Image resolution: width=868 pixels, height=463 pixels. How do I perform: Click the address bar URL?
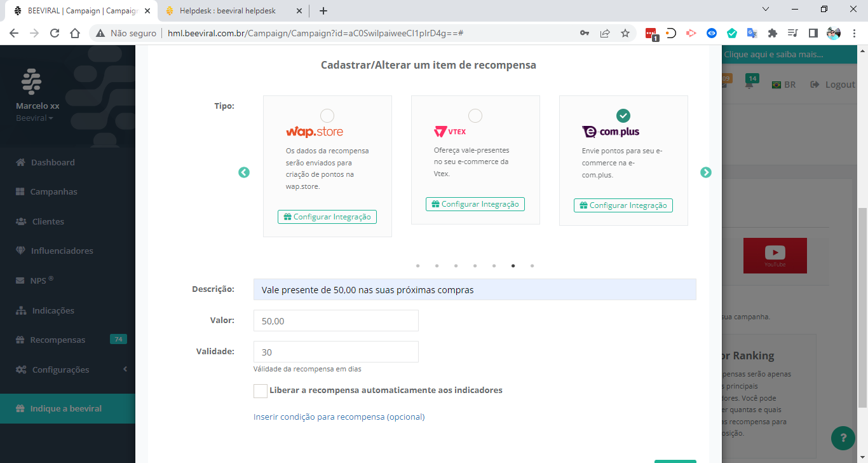(x=315, y=33)
